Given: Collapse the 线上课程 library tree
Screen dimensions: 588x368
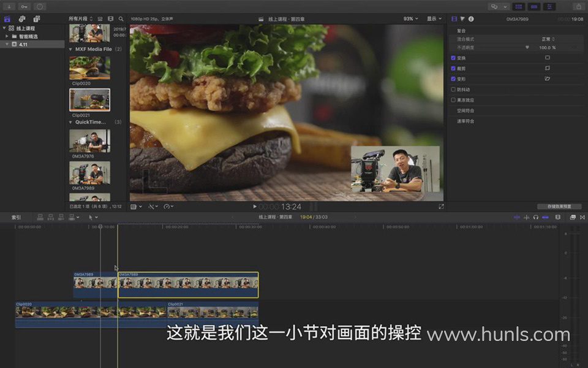Looking at the screenshot, I should click(4, 28).
